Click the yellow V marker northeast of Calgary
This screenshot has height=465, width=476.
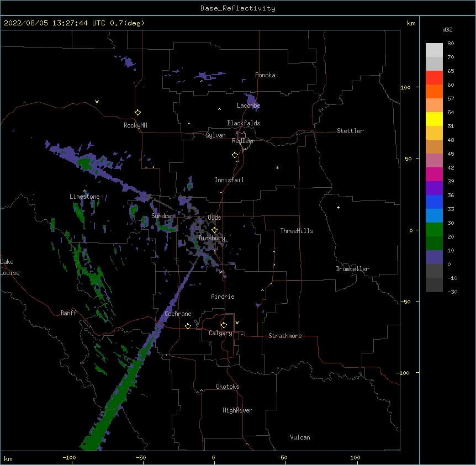237,323
